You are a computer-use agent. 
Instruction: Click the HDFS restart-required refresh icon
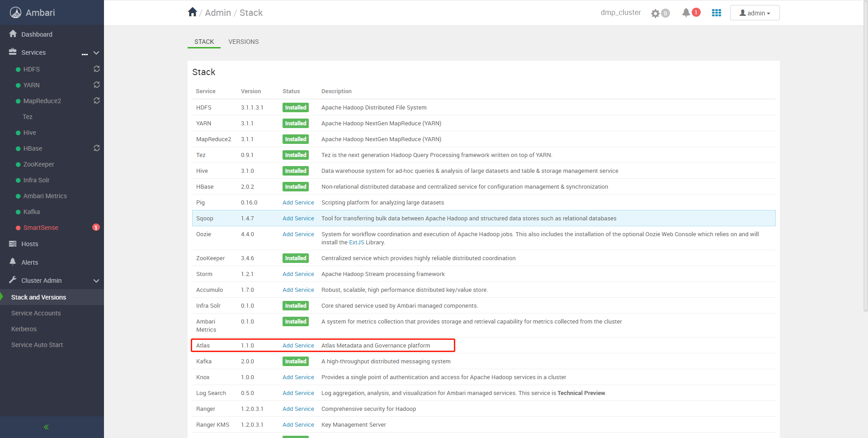(97, 69)
